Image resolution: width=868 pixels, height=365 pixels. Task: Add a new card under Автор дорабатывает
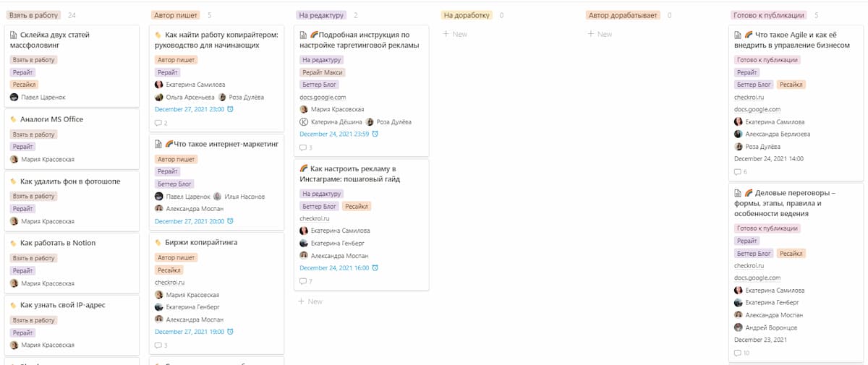click(x=600, y=34)
